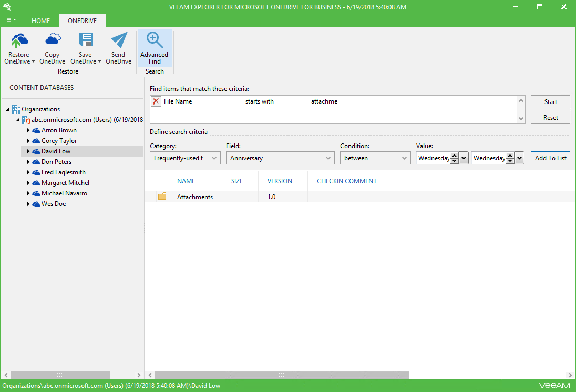The width and height of the screenshot is (576, 392).
Task: Click the Reset button
Action: (550, 118)
